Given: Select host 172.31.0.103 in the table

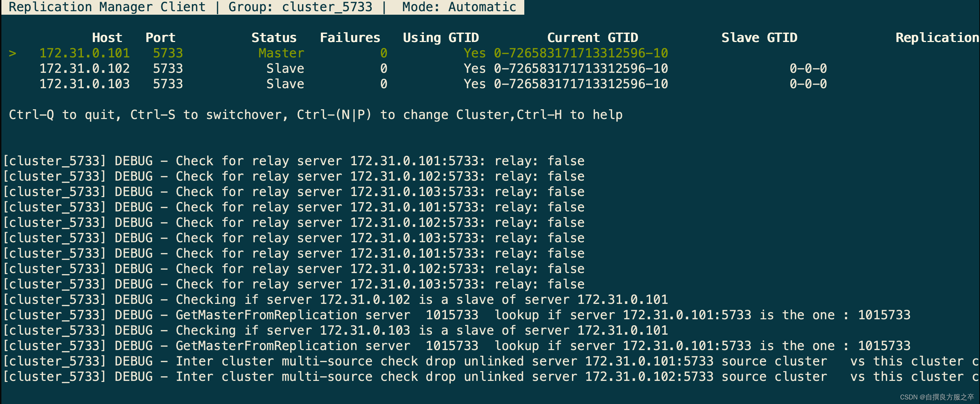Looking at the screenshot, I should pyautogui.click(x=84, y=84).
